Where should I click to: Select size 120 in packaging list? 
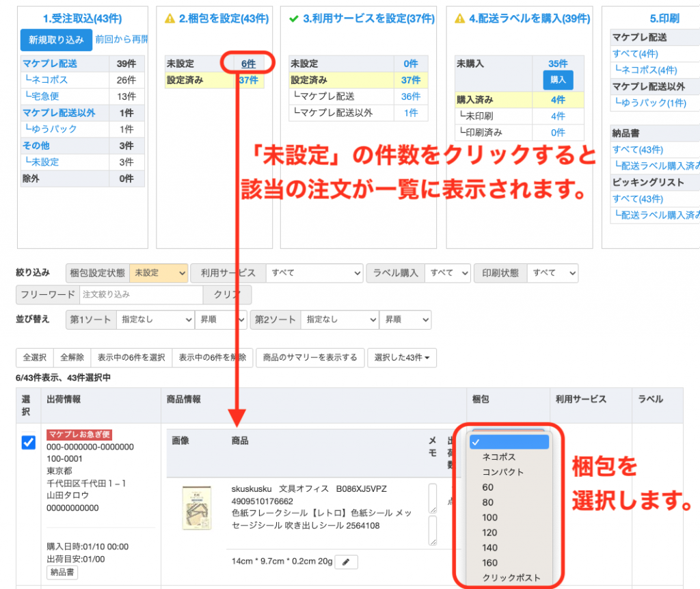(x=509, y=533)
